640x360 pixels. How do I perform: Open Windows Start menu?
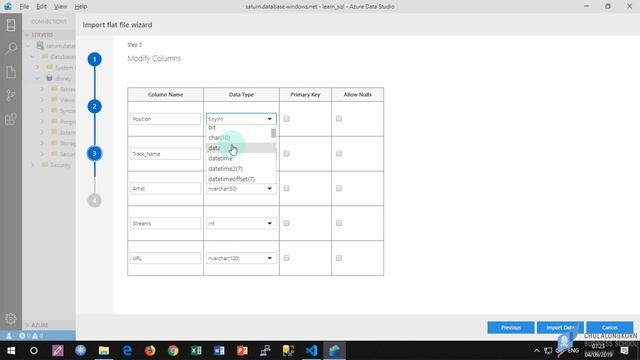[11, 351]
